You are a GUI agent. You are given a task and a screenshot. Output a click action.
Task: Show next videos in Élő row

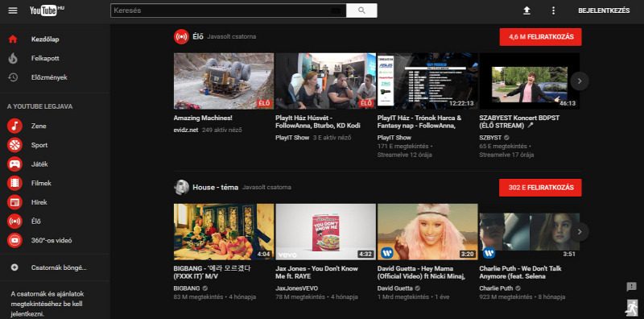tap(580, 81)
